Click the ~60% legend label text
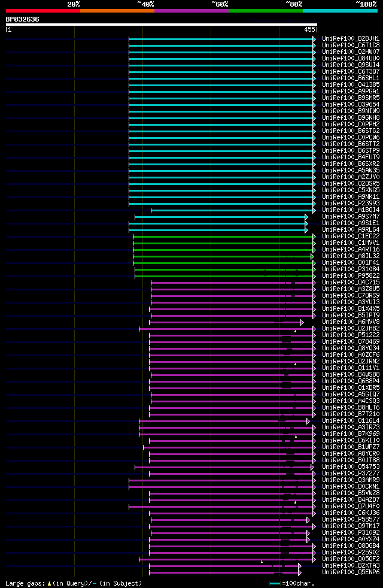The image size is (383, 588). 220,4
